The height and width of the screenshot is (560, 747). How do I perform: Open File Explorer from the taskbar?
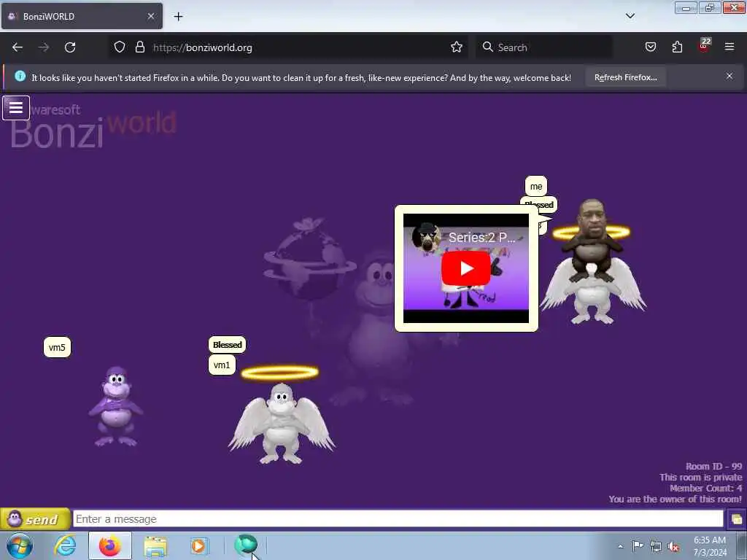tap(155, 546)
